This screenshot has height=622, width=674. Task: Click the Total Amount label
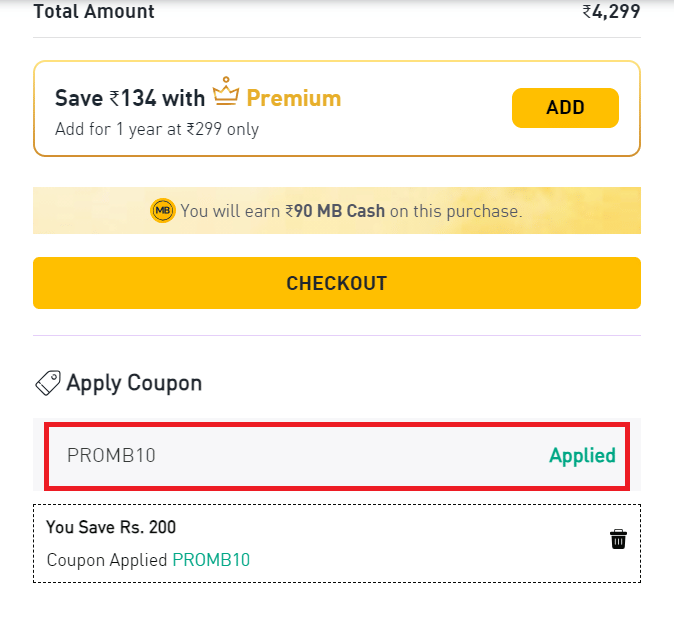point(94,12)
